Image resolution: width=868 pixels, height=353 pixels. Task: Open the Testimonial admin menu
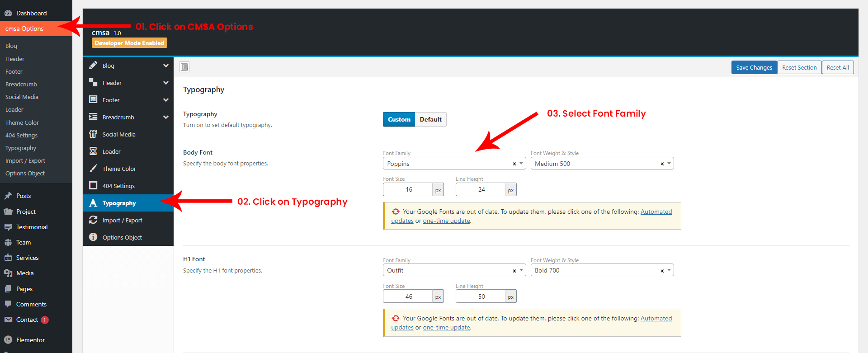coord(32,227)
